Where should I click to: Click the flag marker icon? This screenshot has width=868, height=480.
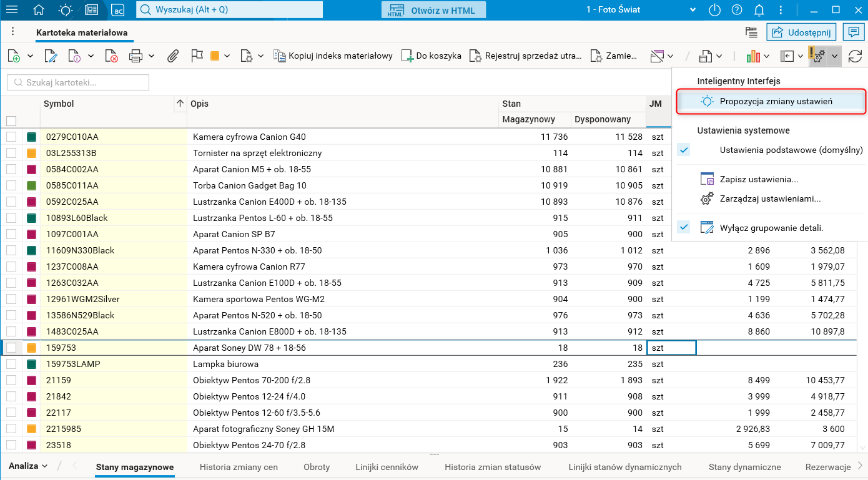pos(197,56)
